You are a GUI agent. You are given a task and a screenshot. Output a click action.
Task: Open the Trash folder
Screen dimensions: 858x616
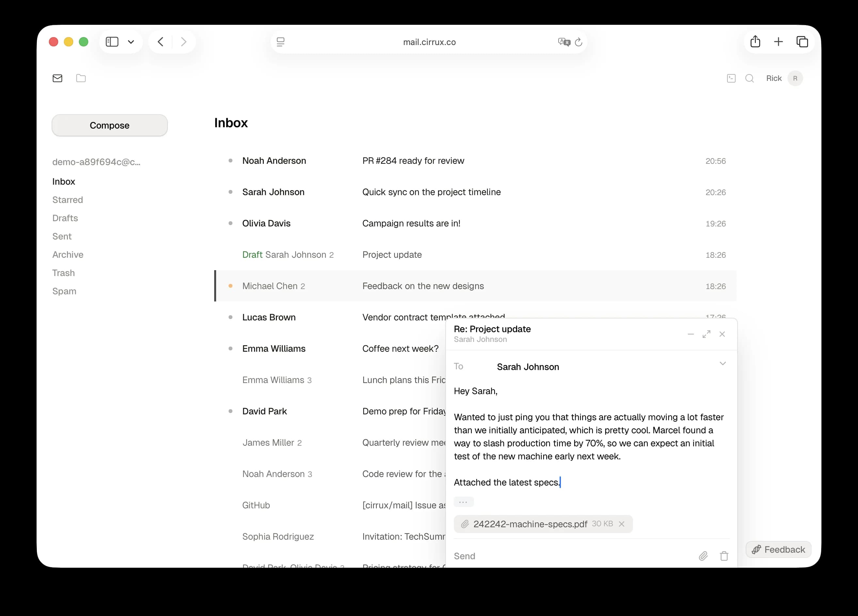coord(64,273)
